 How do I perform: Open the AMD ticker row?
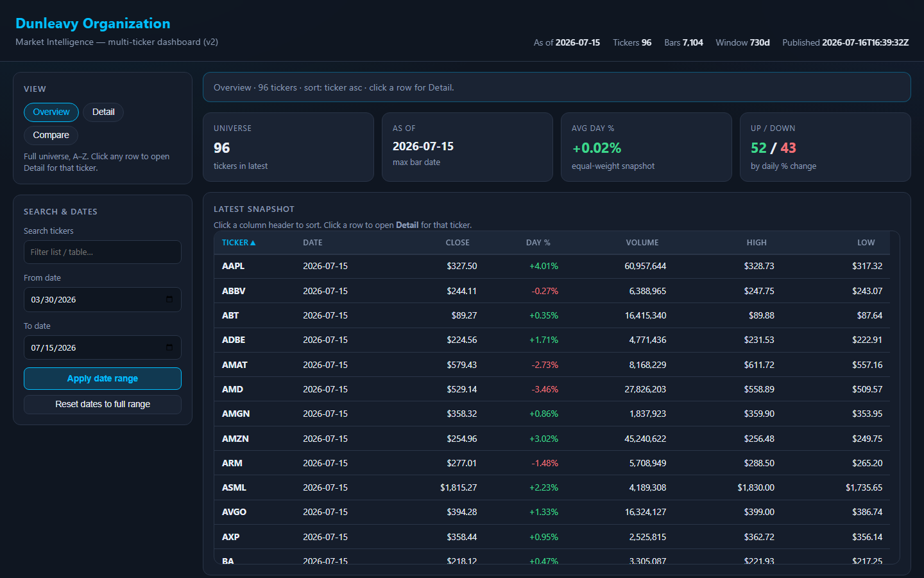(552, 389)
